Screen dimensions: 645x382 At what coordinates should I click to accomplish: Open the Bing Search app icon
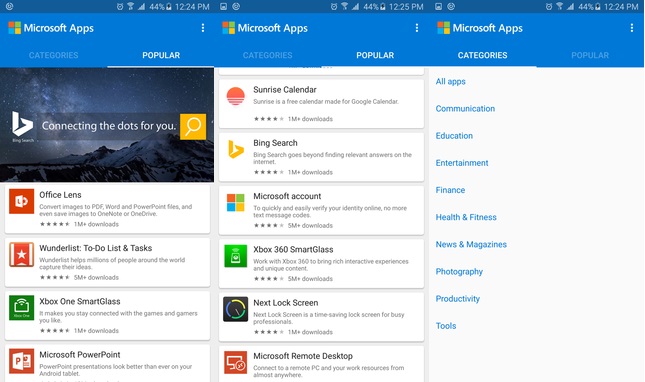pyautogui.click(x=236, y=149)
